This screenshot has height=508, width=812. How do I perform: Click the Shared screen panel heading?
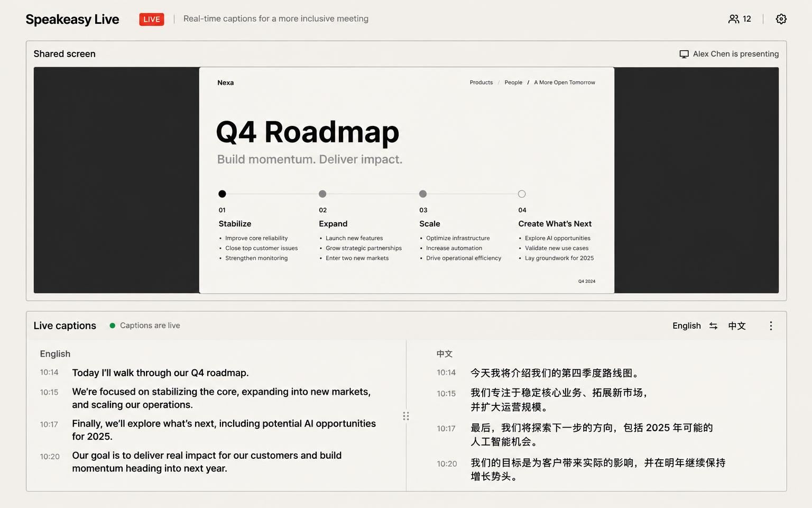64,54
